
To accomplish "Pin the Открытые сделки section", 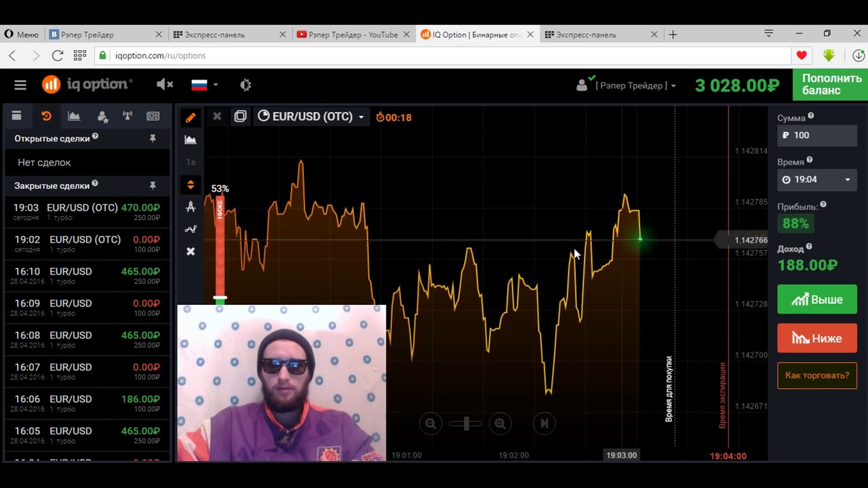I will click(x=153, y=138).
